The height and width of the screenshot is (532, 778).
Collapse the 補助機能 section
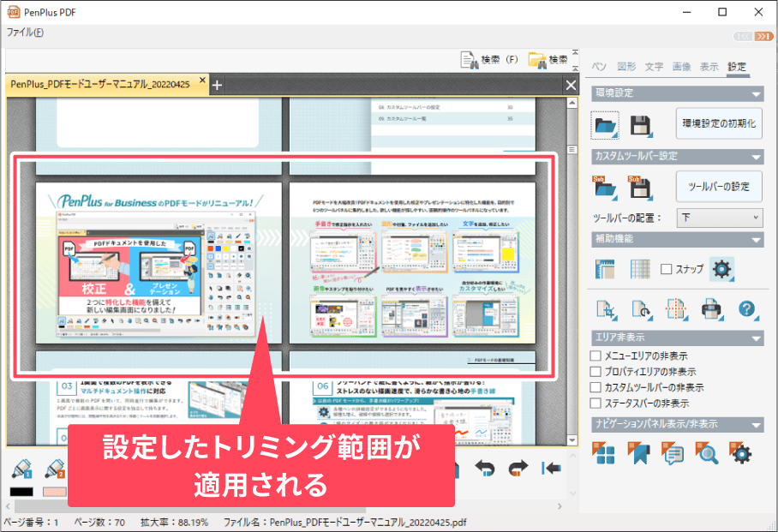(757, 240)
